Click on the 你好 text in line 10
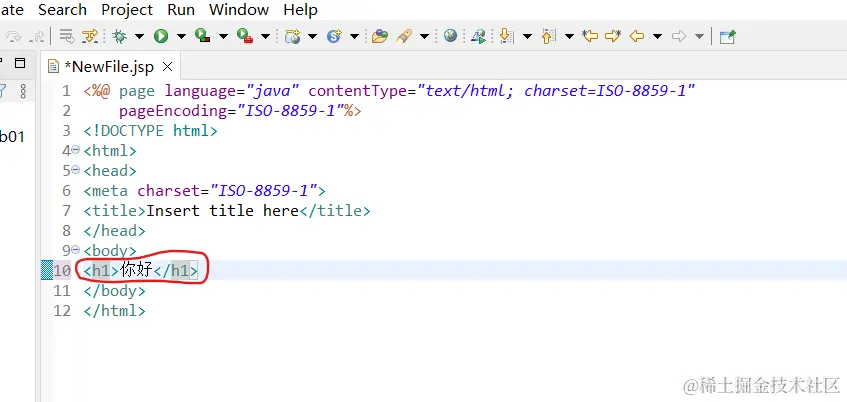Viewport: 847px width, 402px height. 136,270
